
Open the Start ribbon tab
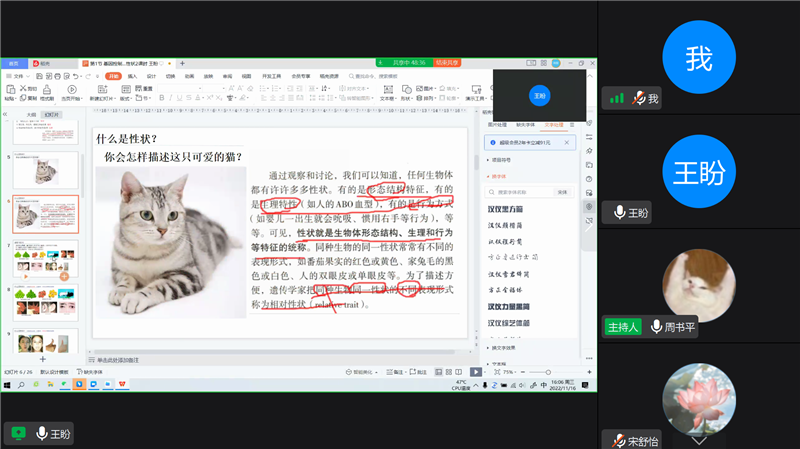(113, 76)
